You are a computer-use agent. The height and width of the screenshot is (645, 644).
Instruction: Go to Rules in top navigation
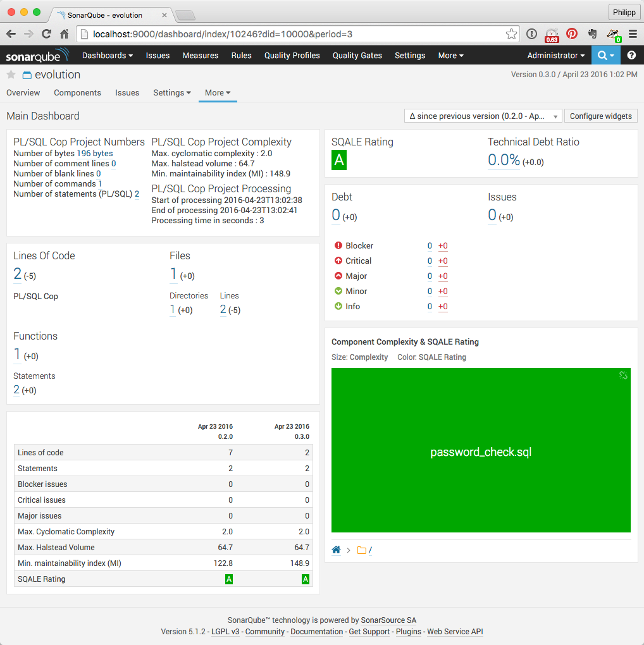click(241, 55)
